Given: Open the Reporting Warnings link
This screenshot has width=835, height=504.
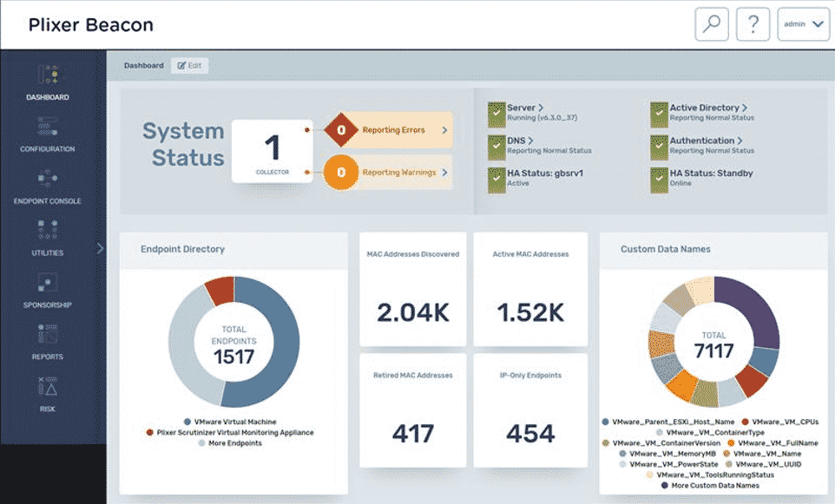Looking at the screenshot, I should 399,173.
